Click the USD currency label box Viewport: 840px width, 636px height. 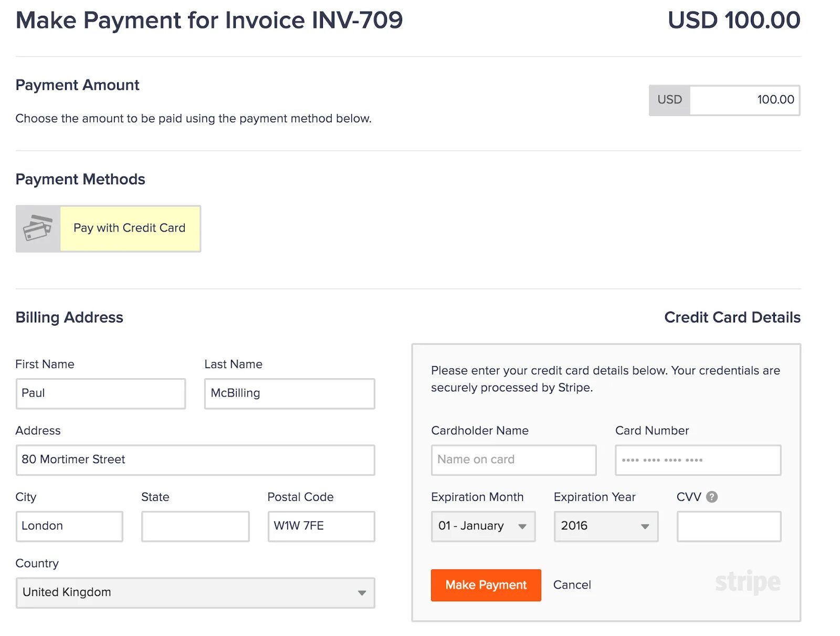(669, 100)
